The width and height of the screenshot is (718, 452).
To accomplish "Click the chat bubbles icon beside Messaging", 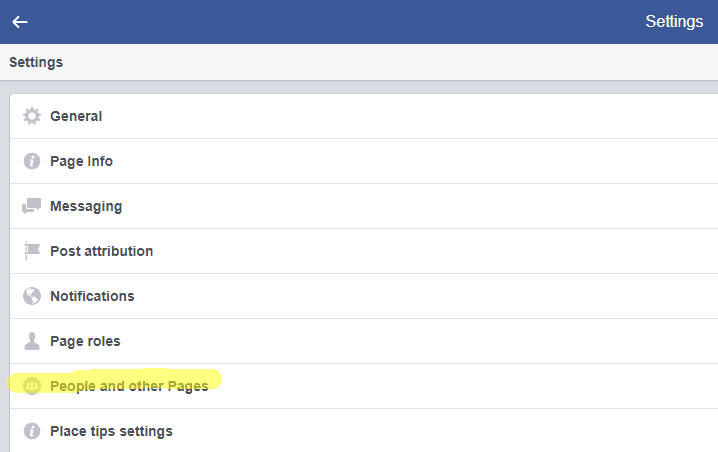I will (x=32, y=206).
